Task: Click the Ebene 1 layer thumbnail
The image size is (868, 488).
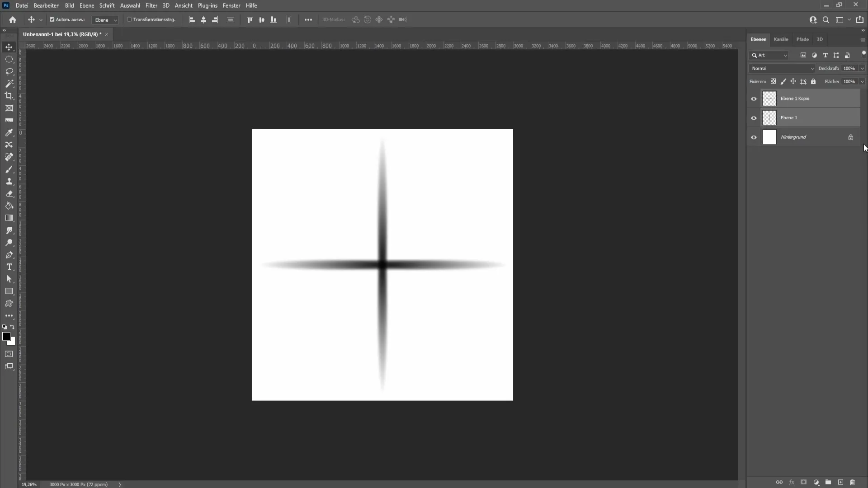Action: [x=769, y=117]
